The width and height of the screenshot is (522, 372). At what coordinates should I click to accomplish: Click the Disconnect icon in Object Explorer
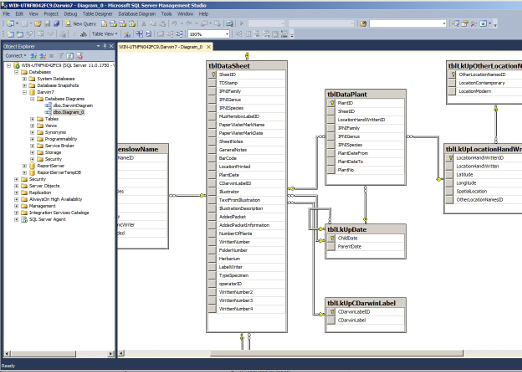point(43,56)
